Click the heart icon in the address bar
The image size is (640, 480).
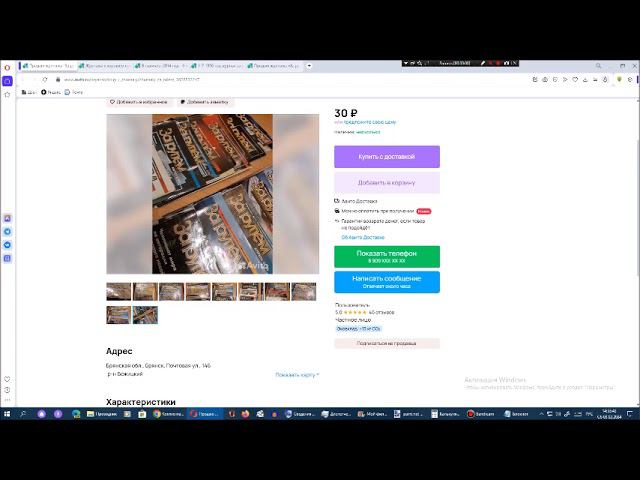(575, 80)
